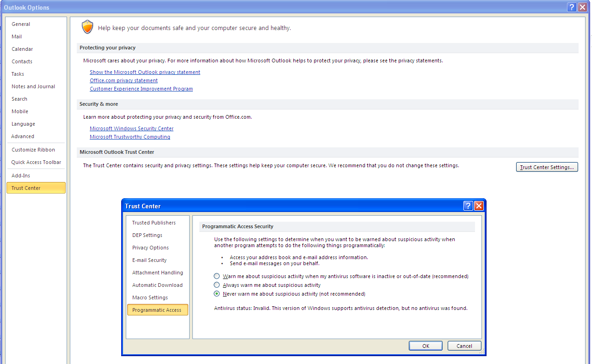Go to Automatic Download in Trust Center
Screen dimensions: 592x364
click(157, 285)
